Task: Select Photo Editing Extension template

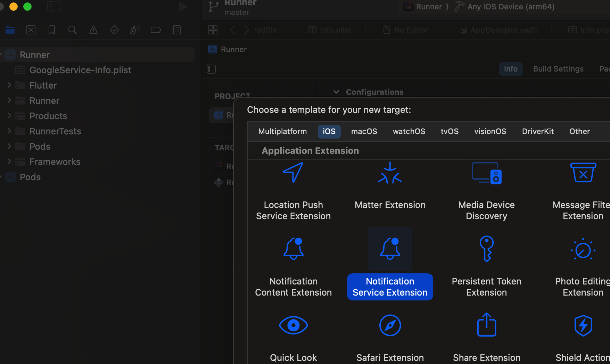Action: (x=583, y=267)
